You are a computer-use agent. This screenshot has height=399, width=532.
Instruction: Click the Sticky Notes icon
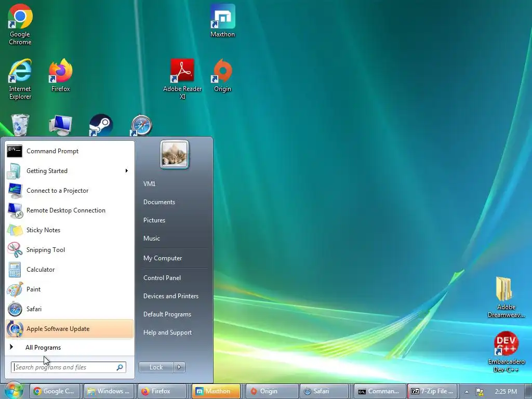15,230
